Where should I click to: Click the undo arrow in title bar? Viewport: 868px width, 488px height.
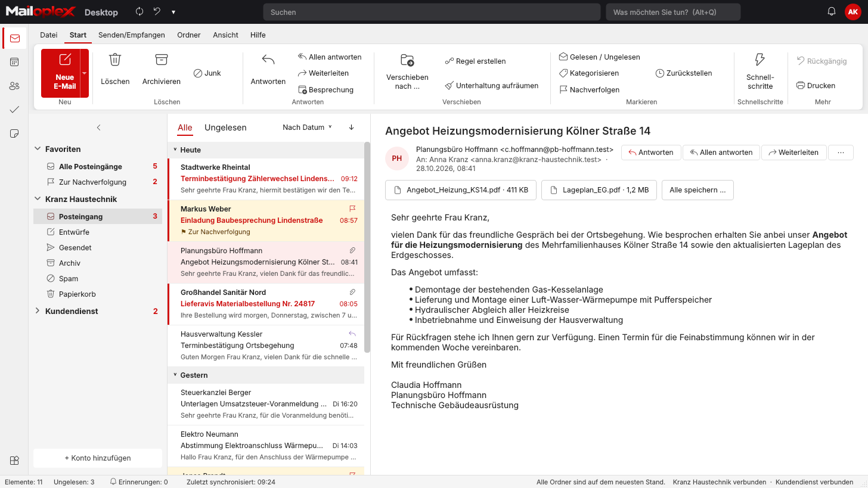click(157, 12)
